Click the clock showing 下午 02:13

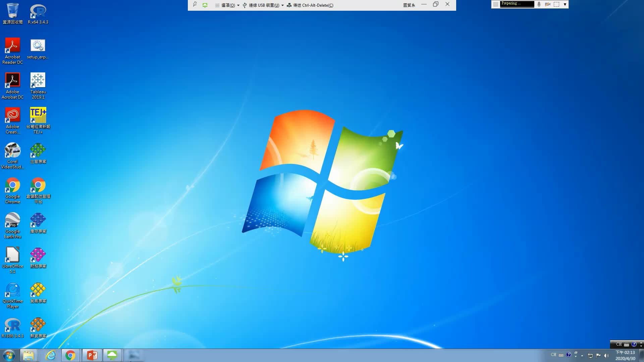coord(625,353)
